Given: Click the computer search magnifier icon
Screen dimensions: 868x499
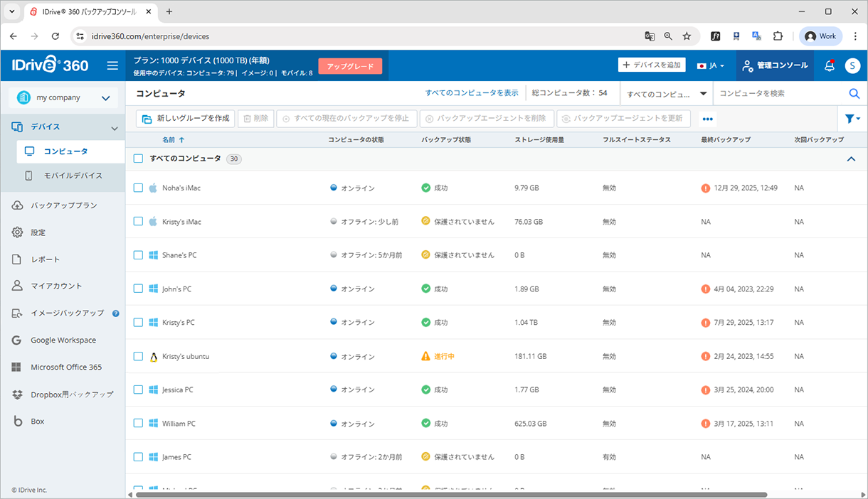Looking at the screenshot, I should (854, 93).
